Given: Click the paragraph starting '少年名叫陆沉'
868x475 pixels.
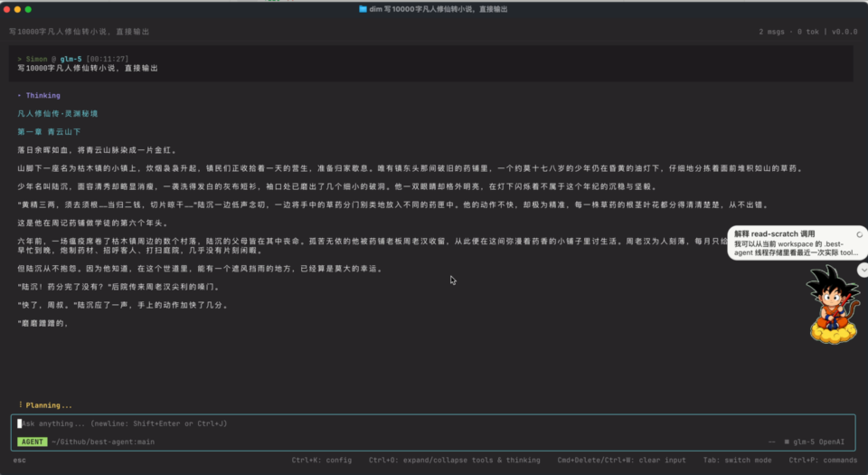Looking at the screenshot, I should click(x=338, y=186).
